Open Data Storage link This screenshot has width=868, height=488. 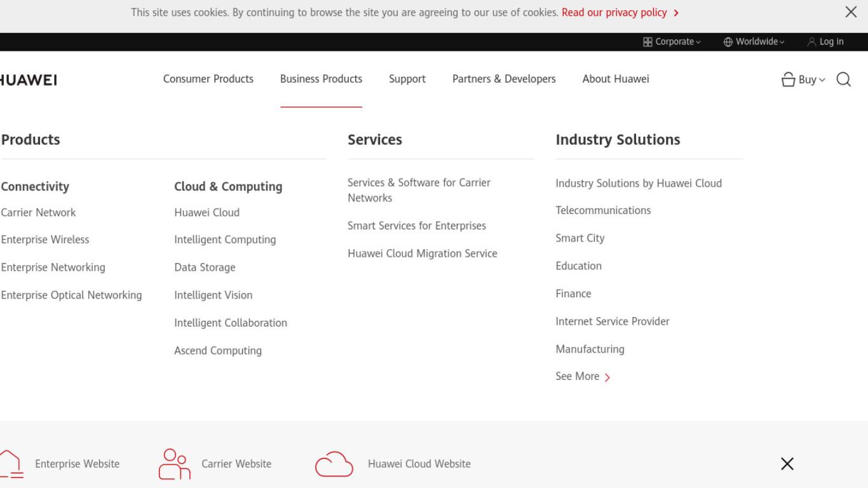click(205, 268)
